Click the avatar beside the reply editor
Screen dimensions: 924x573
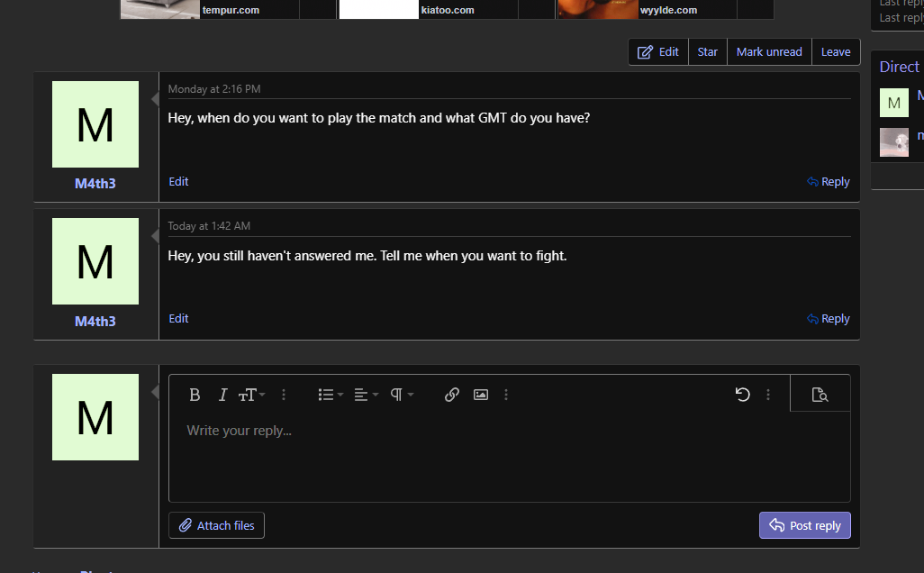(95, 417)
